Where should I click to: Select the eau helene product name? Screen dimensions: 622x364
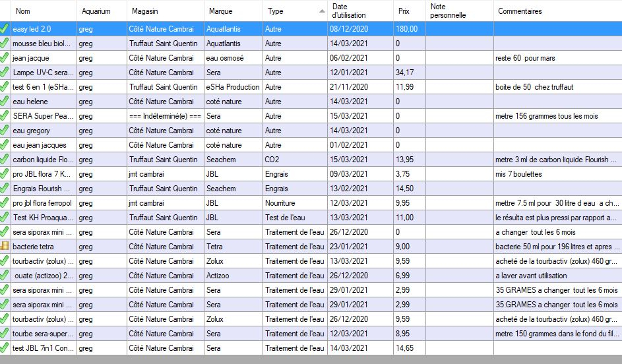tap(30, 102)
